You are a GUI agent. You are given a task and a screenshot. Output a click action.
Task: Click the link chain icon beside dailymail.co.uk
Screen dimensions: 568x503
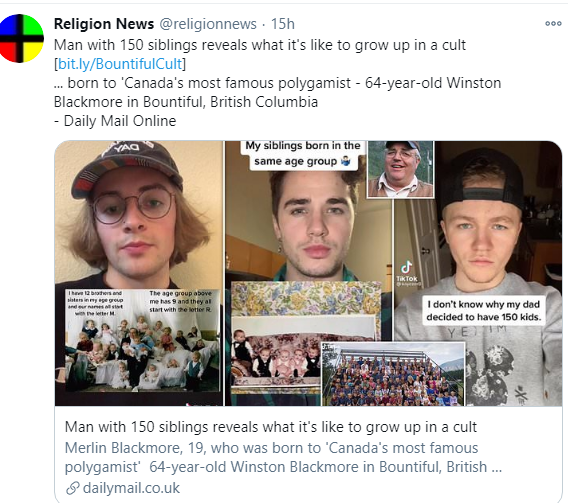[x=72, y=488]
